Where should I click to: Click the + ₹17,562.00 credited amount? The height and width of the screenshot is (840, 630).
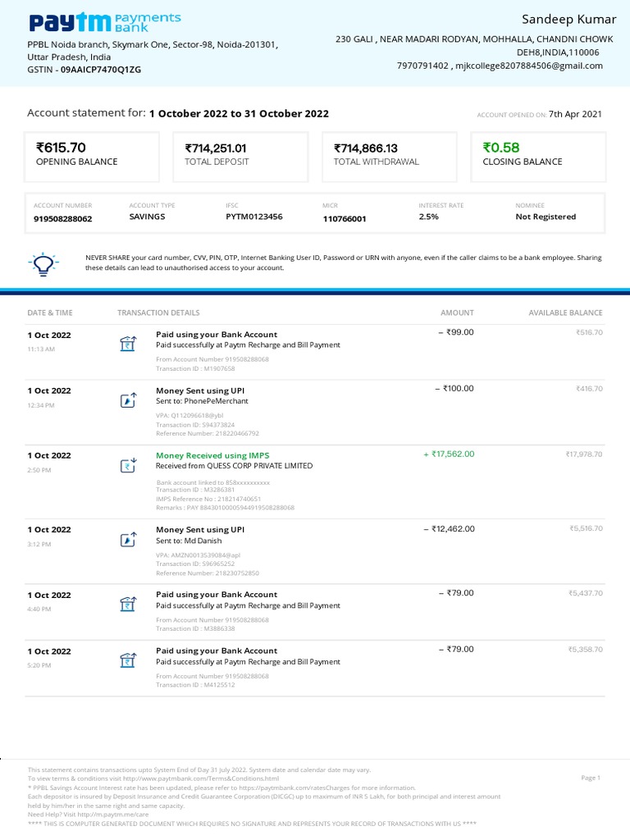(x=449, y=454)
